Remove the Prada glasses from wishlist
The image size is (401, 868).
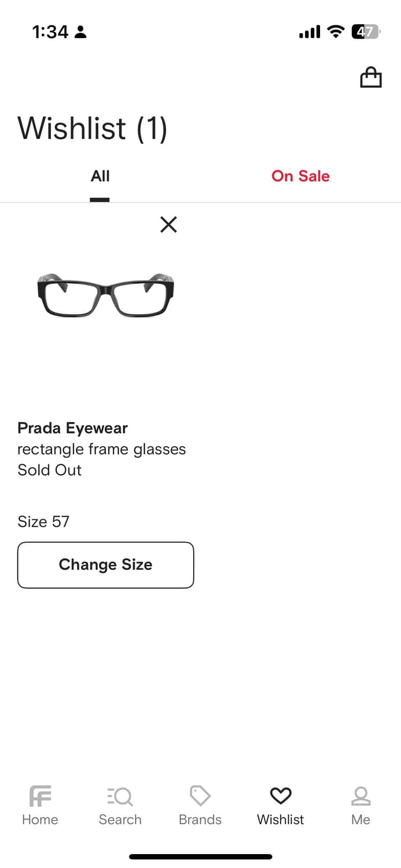[x=168, y=225]
